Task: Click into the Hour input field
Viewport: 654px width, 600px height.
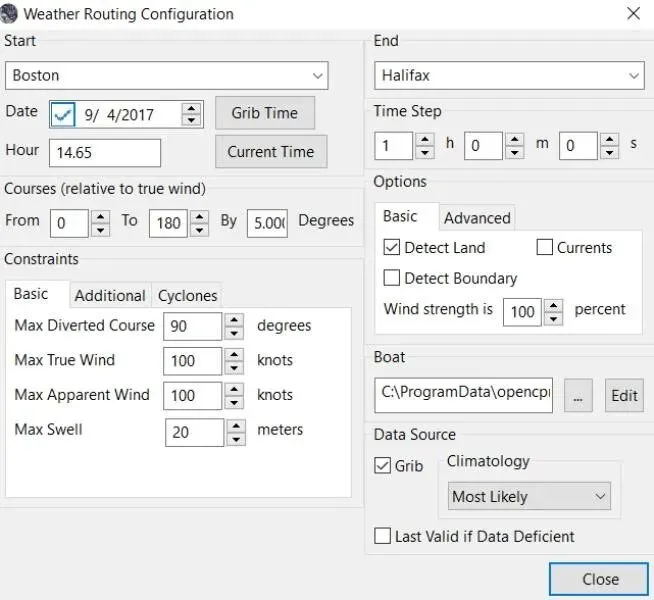Action: [x=105, y=153]
